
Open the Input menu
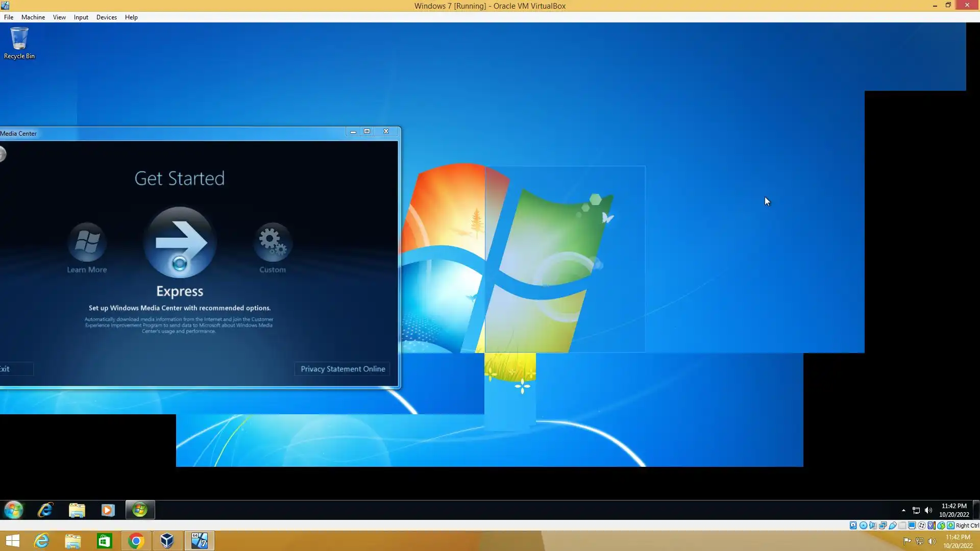(81, 17)
